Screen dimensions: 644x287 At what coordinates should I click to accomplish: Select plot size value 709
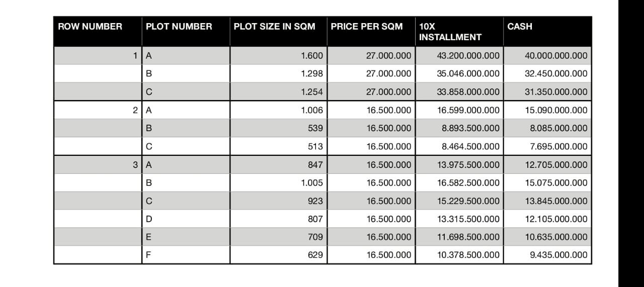315,237
